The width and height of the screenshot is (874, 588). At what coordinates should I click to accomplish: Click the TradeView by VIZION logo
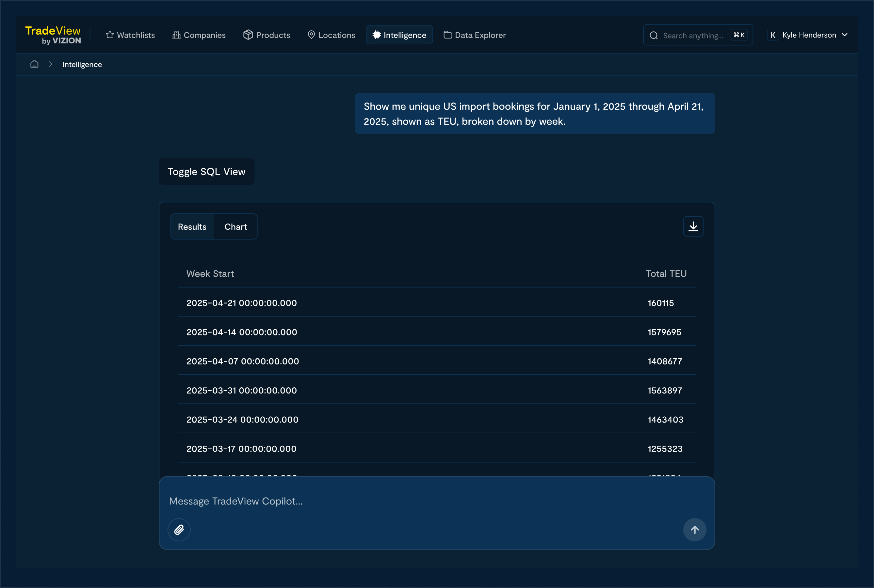point(53,35)
